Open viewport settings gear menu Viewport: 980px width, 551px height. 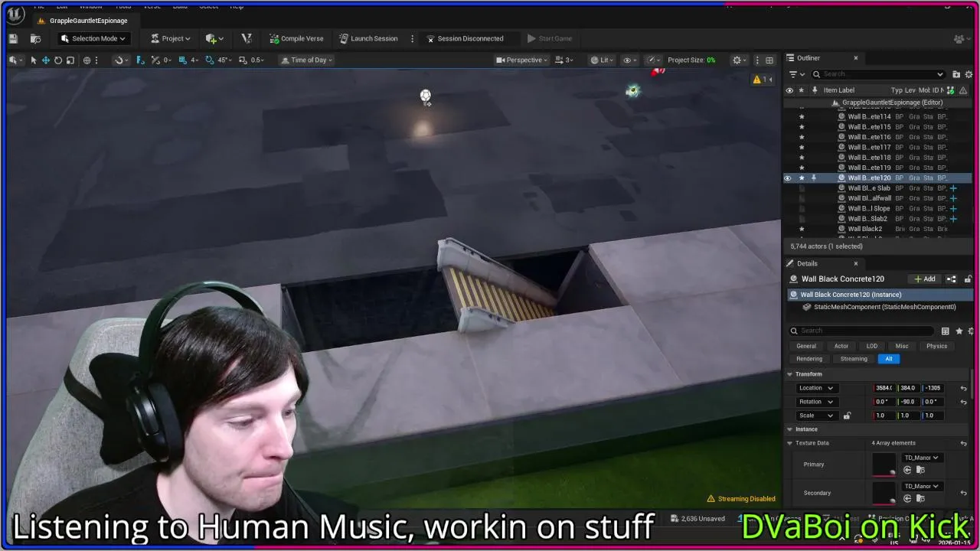739,60
